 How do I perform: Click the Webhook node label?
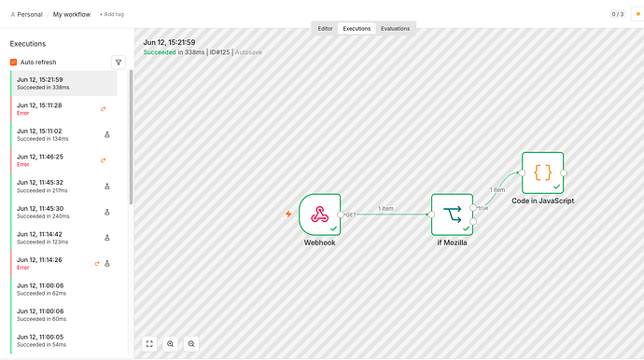click(x=319, y=242)
